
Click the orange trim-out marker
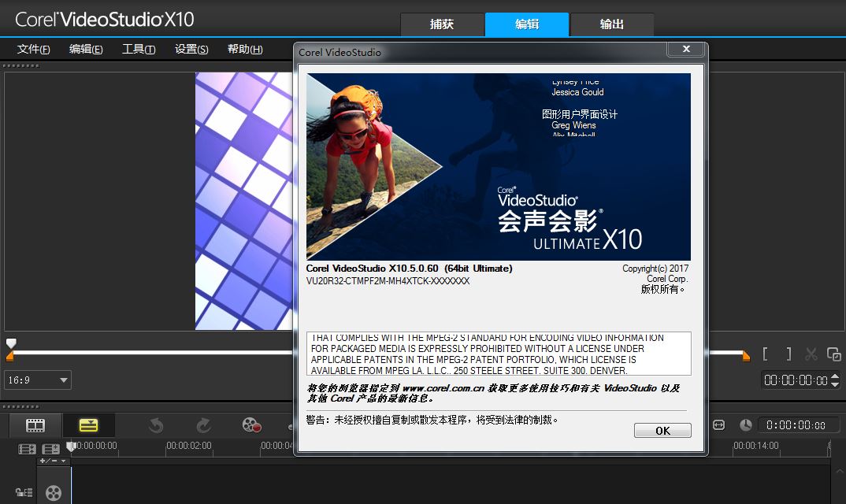pos(746,356)
